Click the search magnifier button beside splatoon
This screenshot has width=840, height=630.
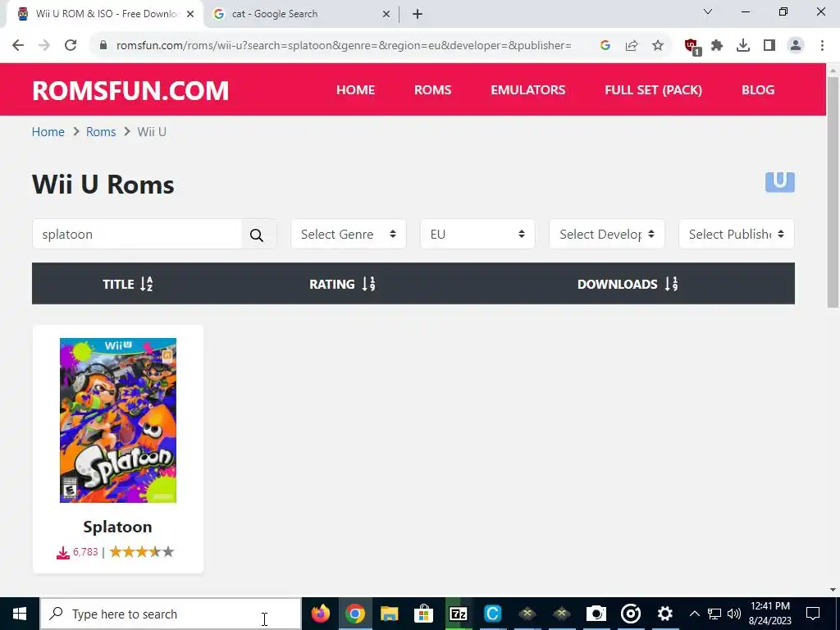tap(257, 235)
